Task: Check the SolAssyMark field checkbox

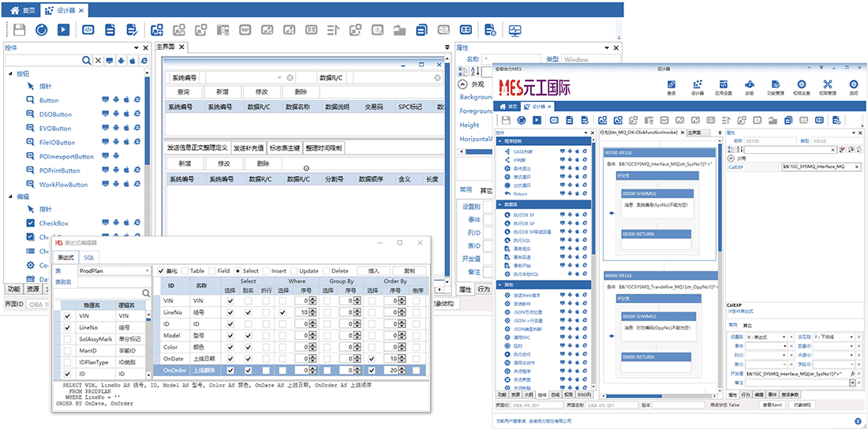Action: [67, 338]
